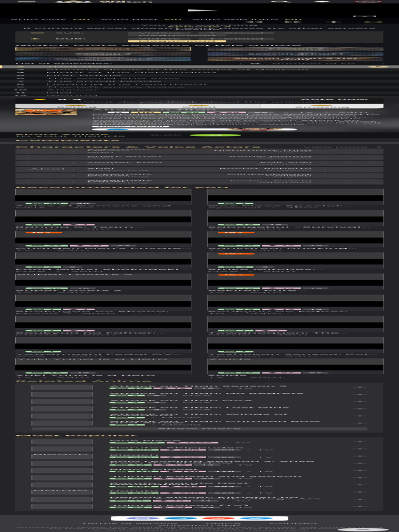
Task: Toggle Auto Play
Action: tap(50, 19)
